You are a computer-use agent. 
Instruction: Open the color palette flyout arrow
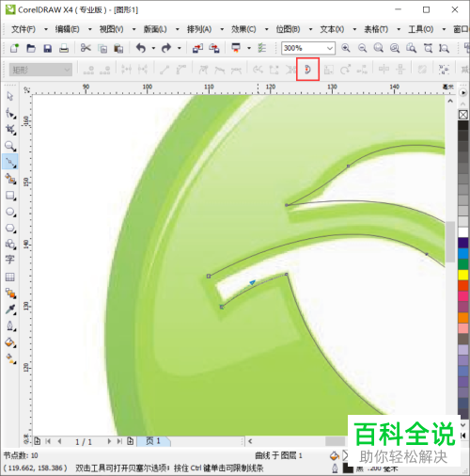pyautogui.click(x=462, y=93)
